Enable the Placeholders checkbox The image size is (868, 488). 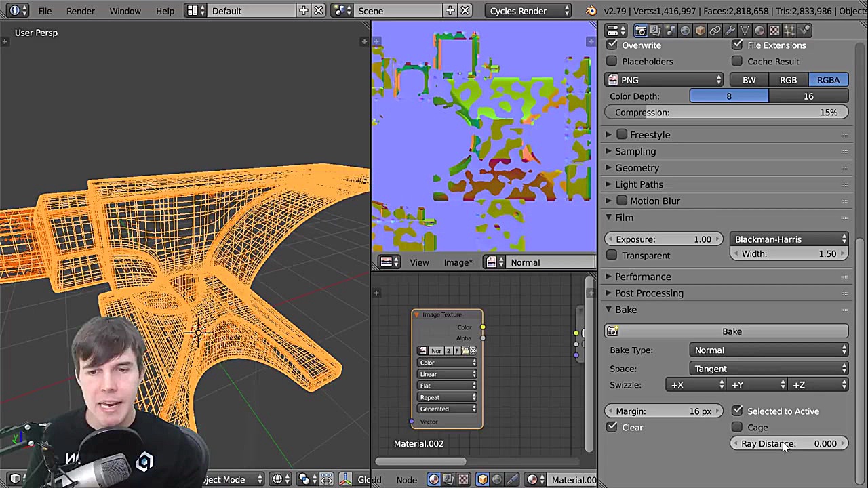[x=612, y=62]
